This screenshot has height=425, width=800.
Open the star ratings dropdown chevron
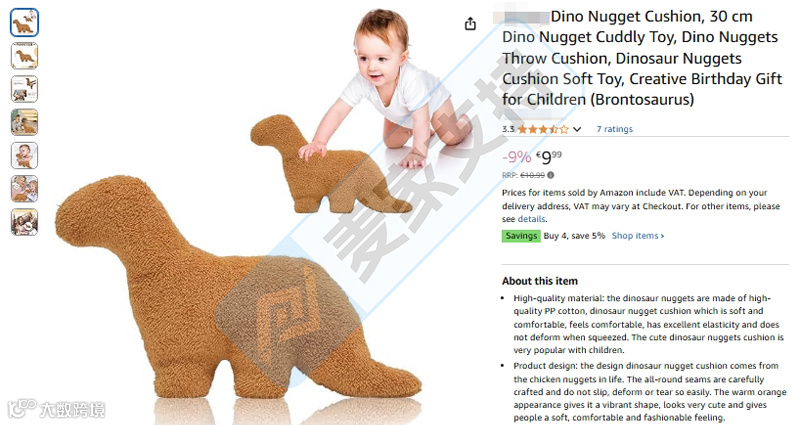click(x=577, y=129)
